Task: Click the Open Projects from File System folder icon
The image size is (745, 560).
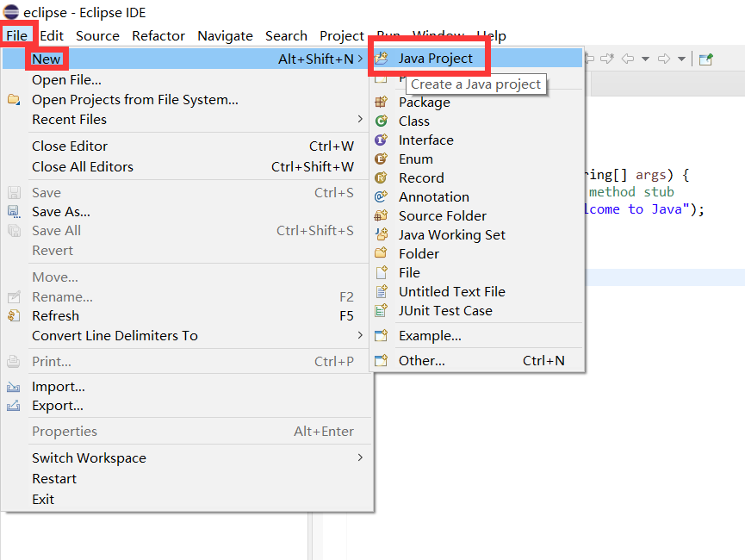Action: point(14,99)
